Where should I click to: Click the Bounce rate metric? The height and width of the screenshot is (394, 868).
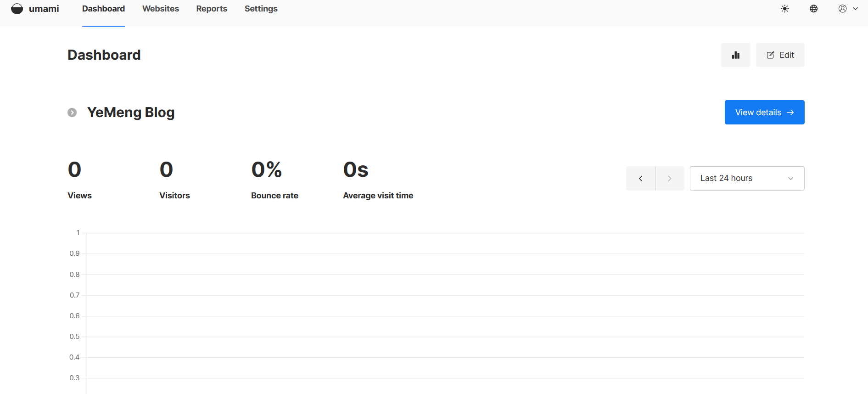tap(274, 196)
